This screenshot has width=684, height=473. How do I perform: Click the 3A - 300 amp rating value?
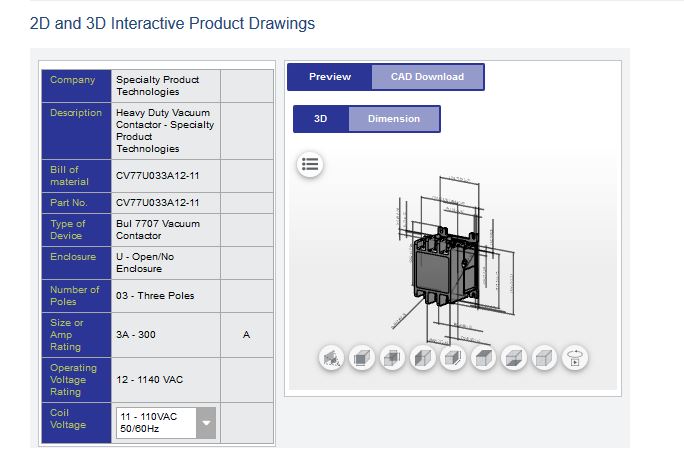pyautogui.click(x=166, y=335)
